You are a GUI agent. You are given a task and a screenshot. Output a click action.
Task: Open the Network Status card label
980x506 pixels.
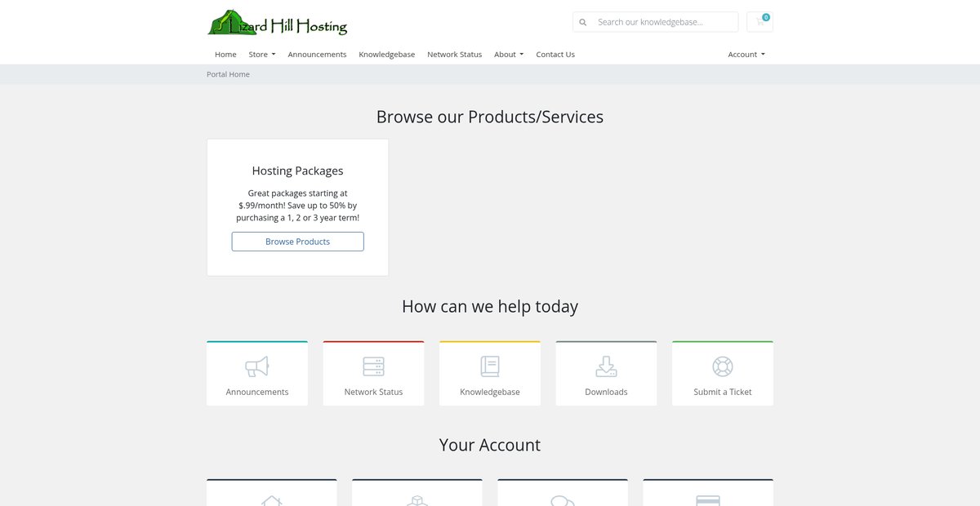373,392
